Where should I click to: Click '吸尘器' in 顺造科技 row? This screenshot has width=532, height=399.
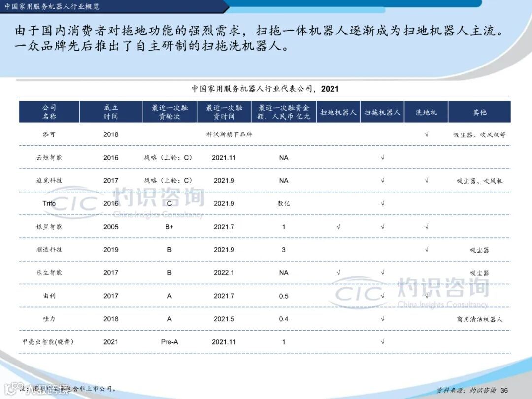click(x=479, y=250)
